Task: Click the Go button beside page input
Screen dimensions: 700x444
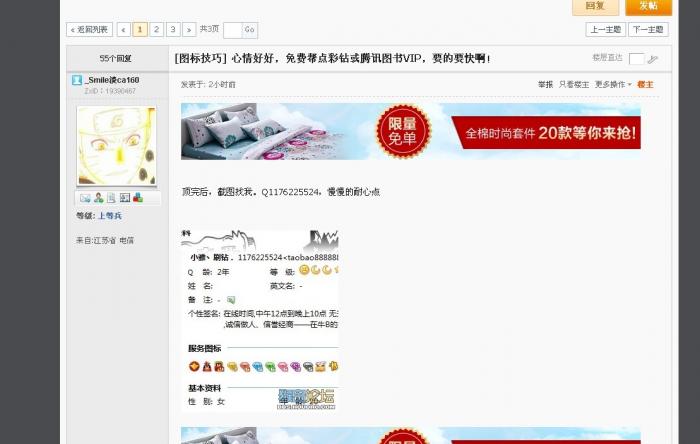Action: coord(250,30)
